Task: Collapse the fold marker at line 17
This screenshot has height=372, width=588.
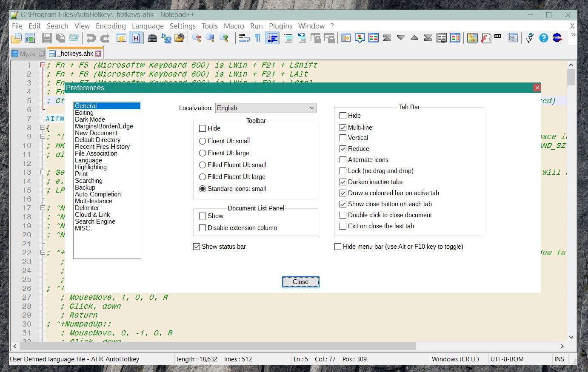Action: coord(43,208)
